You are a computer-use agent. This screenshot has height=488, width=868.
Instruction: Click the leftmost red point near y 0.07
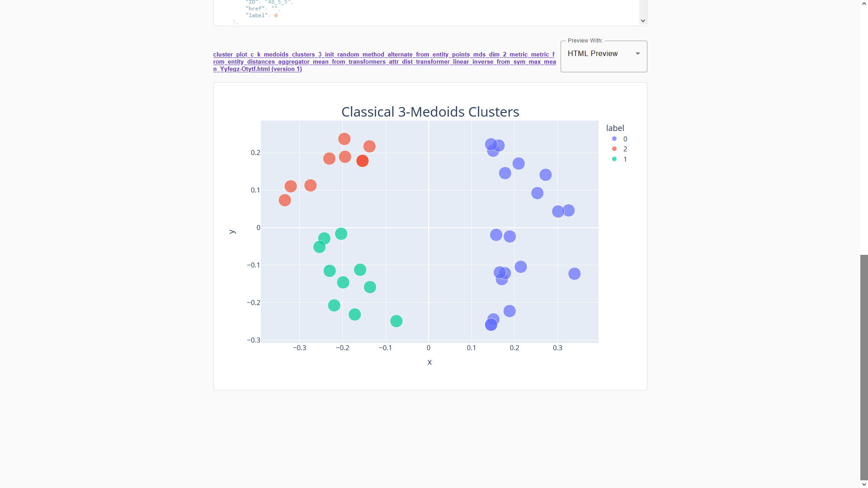(x=285, y=200)
